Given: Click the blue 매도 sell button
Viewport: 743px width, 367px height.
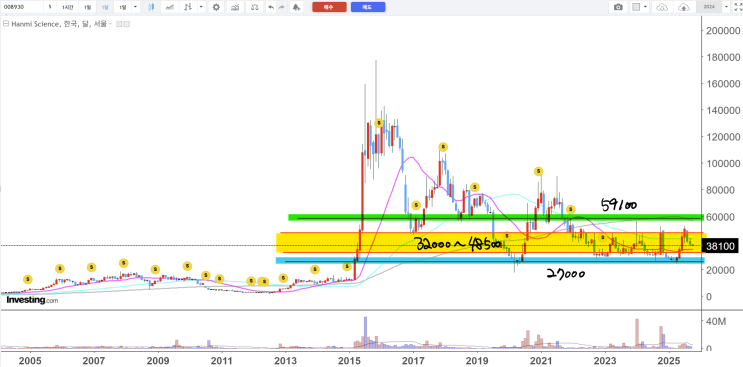Looking at the screenshot, I should tap(368, 7).
